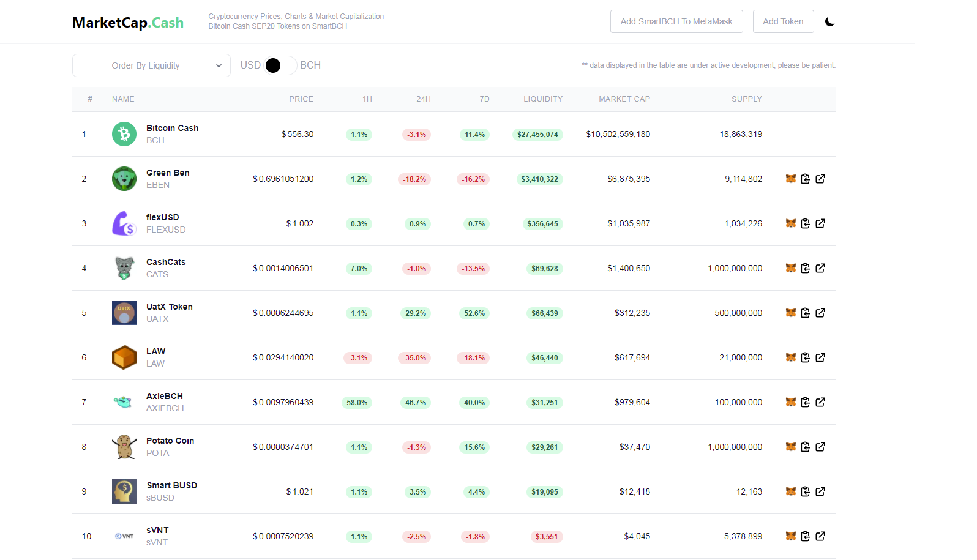
Task: Add flexUSD to MetaMask via fox icon
Action: click(x=791, y=223)
